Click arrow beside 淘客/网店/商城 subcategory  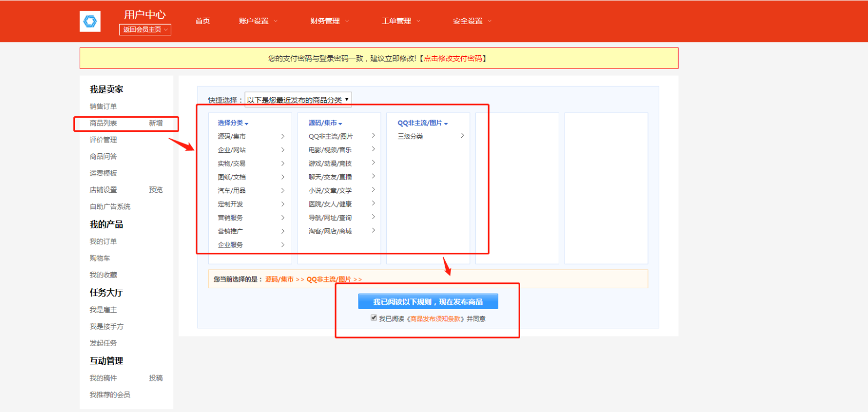pyautogui.click(x=373, y=231)
